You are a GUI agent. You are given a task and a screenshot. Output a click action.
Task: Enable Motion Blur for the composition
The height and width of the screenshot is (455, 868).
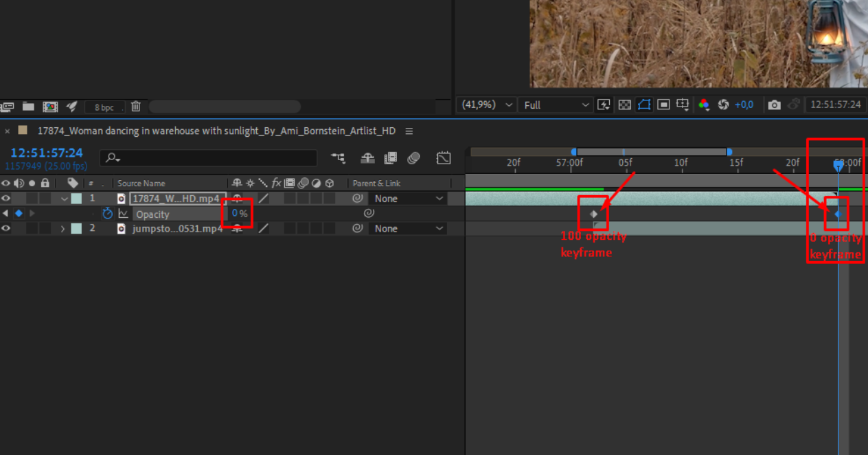(413, 158)
